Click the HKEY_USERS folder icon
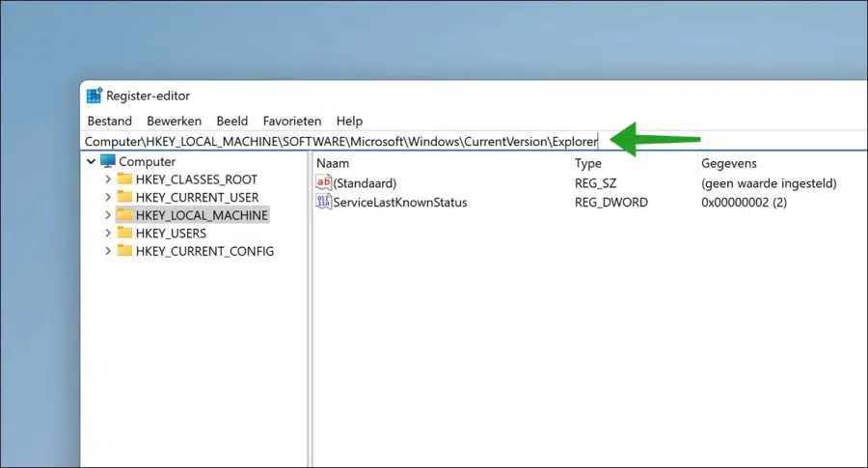 click(x=124, y=233)
